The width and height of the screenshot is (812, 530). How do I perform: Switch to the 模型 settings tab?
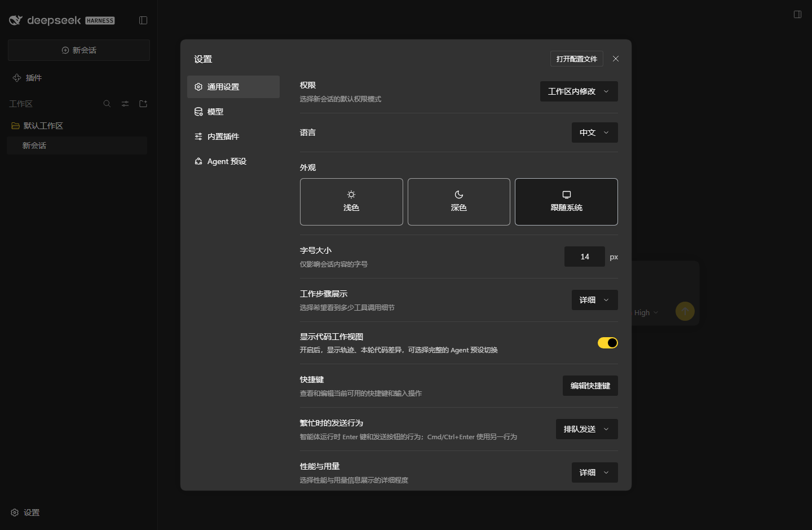(233, 112)
